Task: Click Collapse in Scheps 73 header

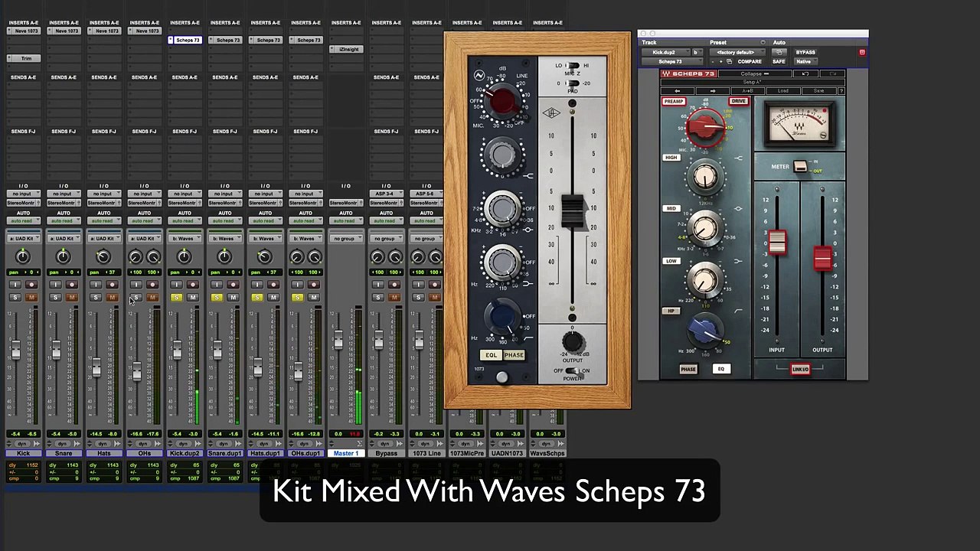Action: pyautogui.click(x=754, y=73)
